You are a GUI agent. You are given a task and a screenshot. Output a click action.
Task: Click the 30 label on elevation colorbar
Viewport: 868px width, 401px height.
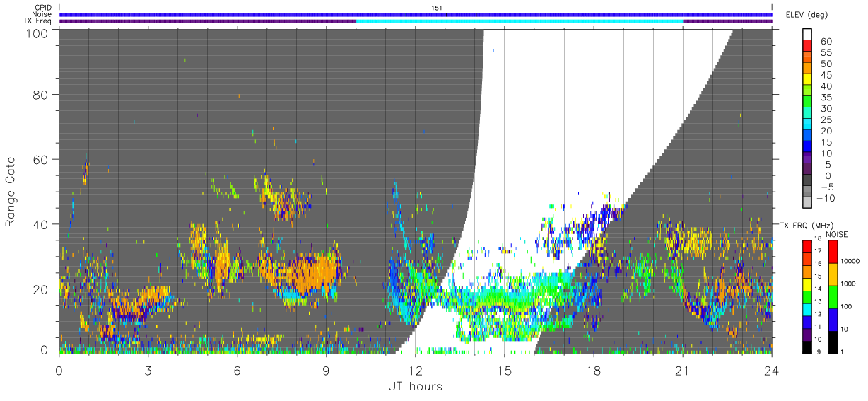point(826,108)
